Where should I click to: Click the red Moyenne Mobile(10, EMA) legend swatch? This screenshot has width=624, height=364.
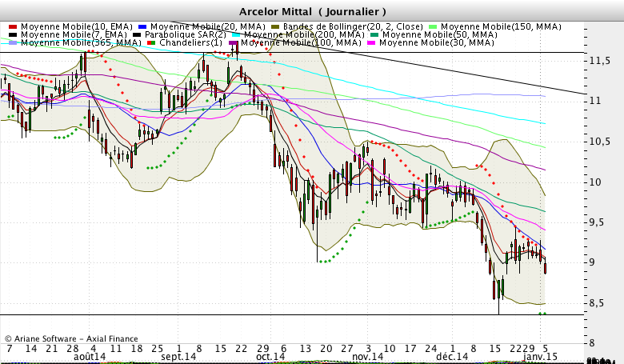coord(13,27)
